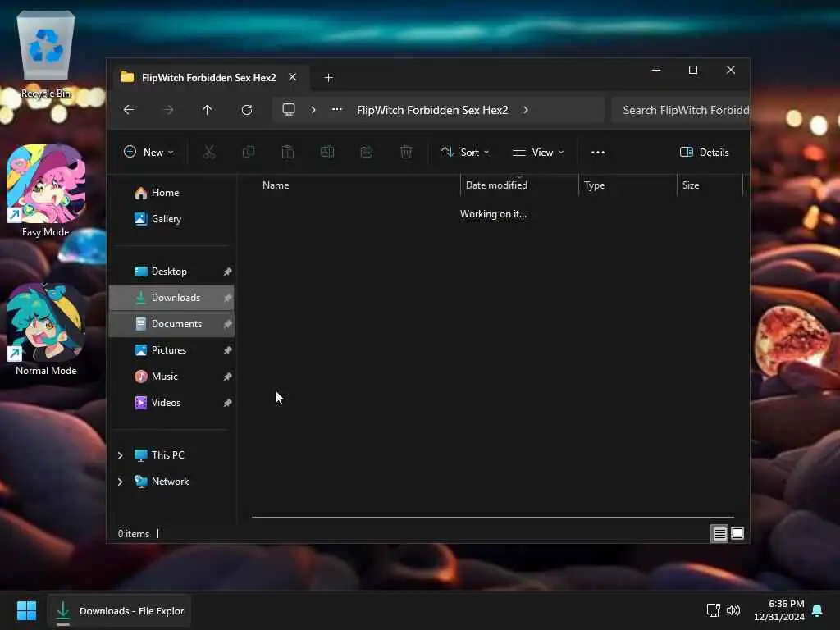Click the Rename icon in toolbar
This screenshot has width=840, height=630.
[327, 152]
